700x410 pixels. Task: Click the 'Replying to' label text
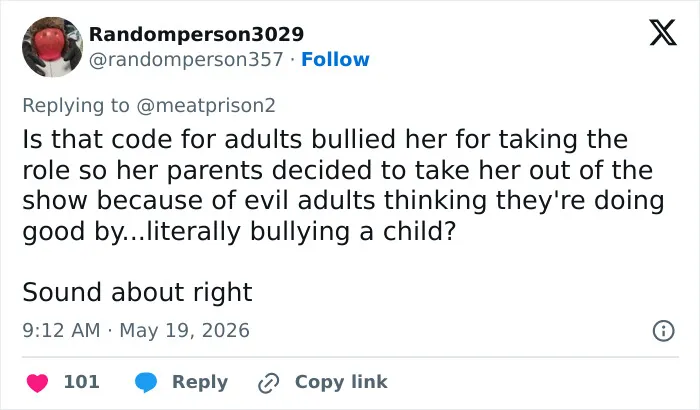pyautogui.click(x=76, y=105)
